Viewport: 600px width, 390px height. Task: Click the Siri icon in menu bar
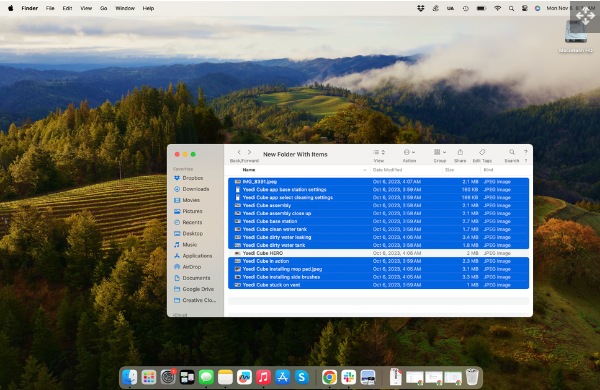[537, 8]
